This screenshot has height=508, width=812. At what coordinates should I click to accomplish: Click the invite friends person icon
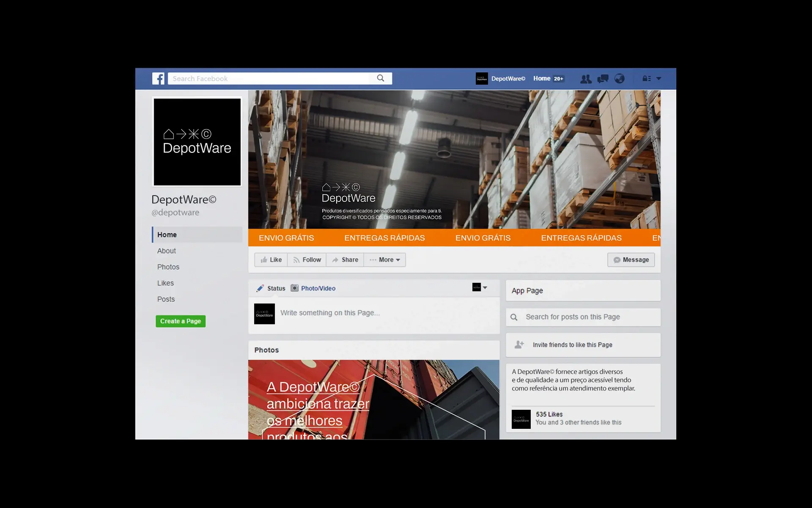[519, 345]
